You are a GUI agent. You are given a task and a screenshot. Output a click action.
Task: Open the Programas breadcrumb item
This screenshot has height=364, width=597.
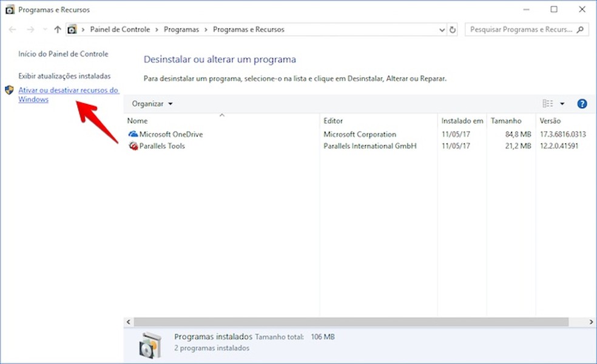[x=181, y=29]
